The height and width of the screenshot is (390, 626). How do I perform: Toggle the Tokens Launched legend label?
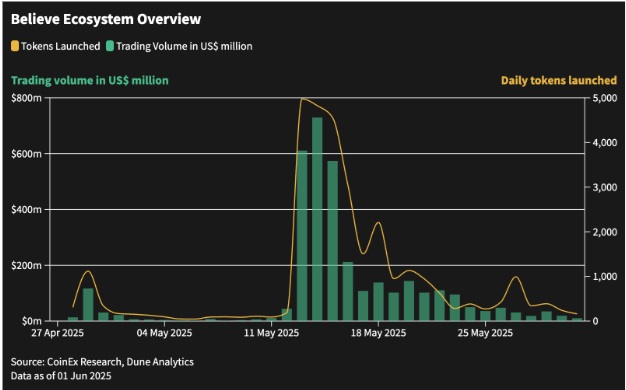point(60,46)
